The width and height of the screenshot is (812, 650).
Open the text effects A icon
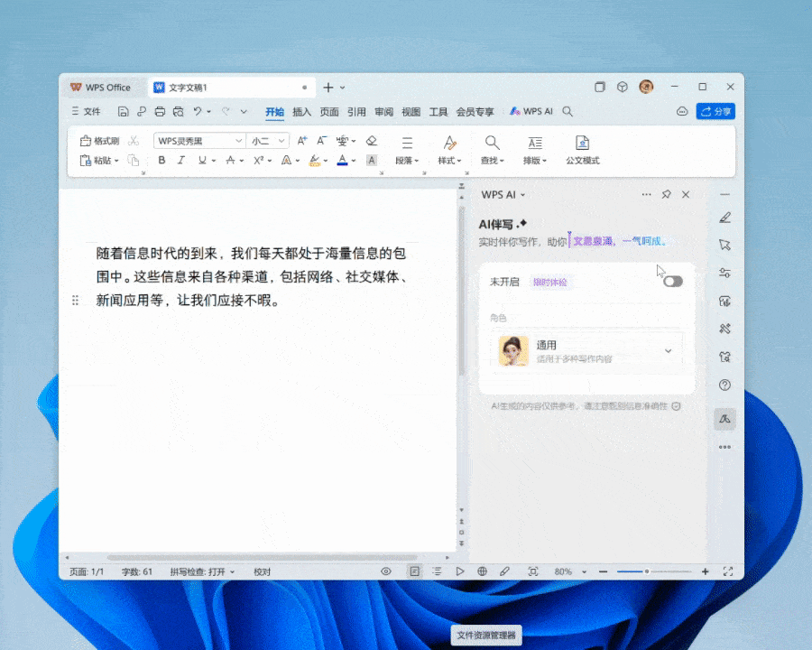286,160
